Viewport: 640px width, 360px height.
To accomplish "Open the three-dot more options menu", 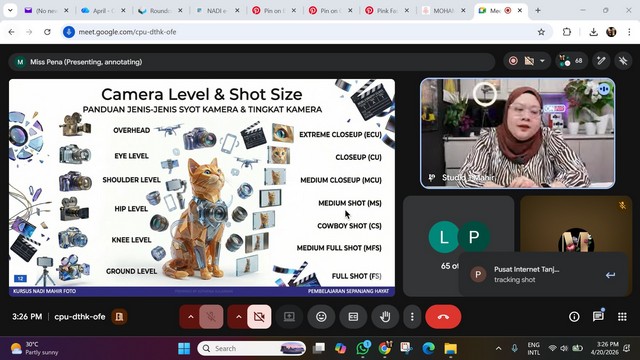I will pos(412,316).
